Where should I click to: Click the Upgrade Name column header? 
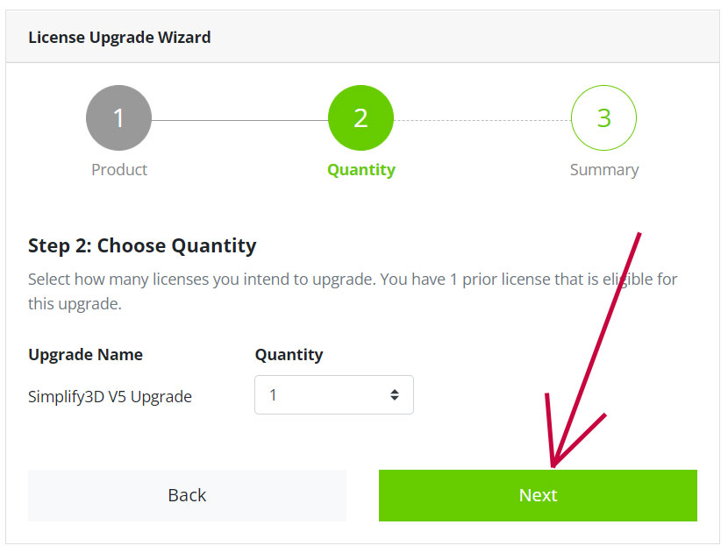tap(85, 355)
